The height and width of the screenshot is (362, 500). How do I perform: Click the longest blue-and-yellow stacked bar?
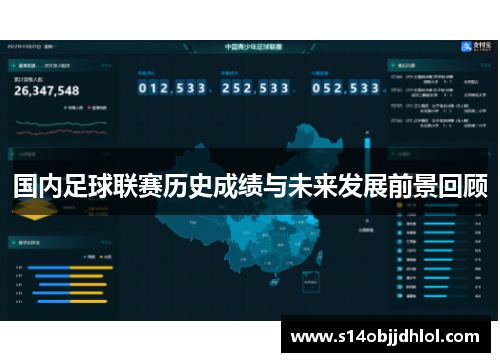coord(70,268)
